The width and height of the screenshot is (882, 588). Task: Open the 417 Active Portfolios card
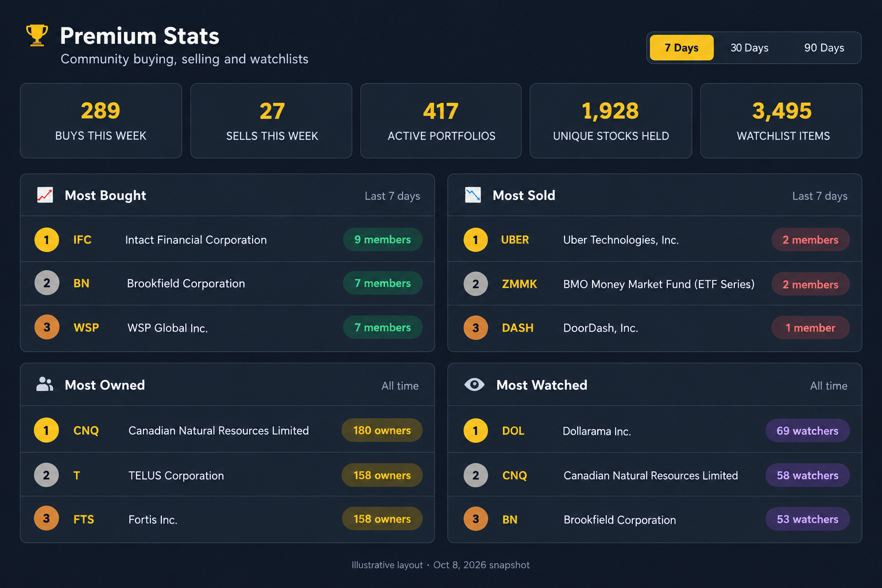pyautogui.click(x=441, y=121)
